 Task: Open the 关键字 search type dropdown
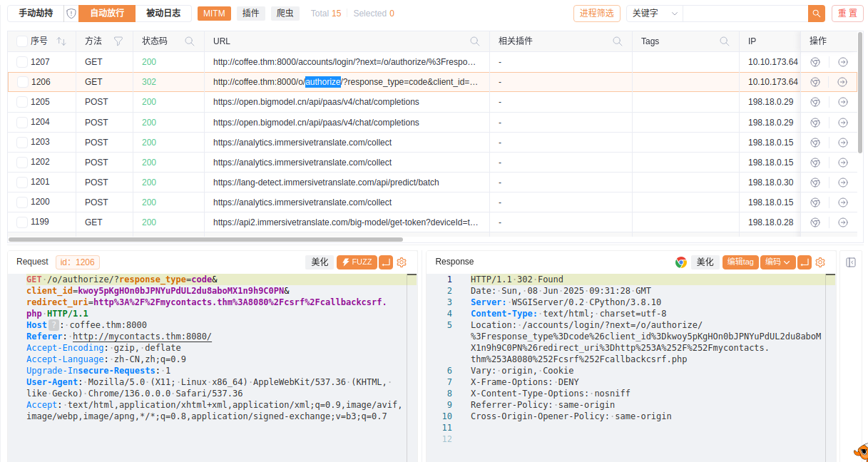(x=654, y=14)
